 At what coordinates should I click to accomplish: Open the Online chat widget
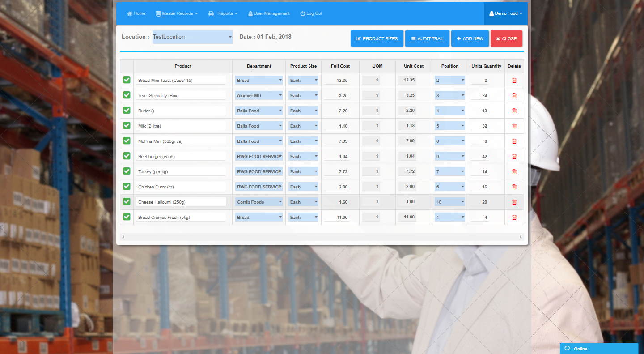599,349
